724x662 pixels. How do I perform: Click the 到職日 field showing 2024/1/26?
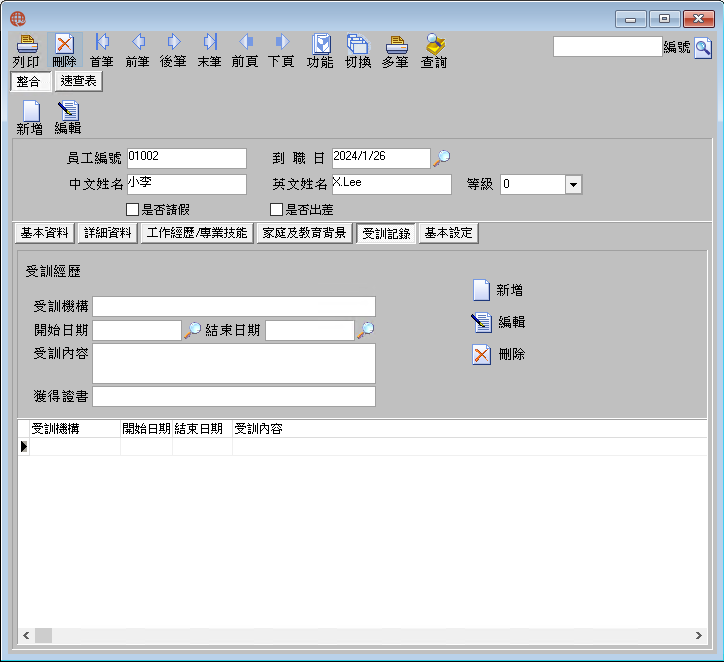(381, 158)
